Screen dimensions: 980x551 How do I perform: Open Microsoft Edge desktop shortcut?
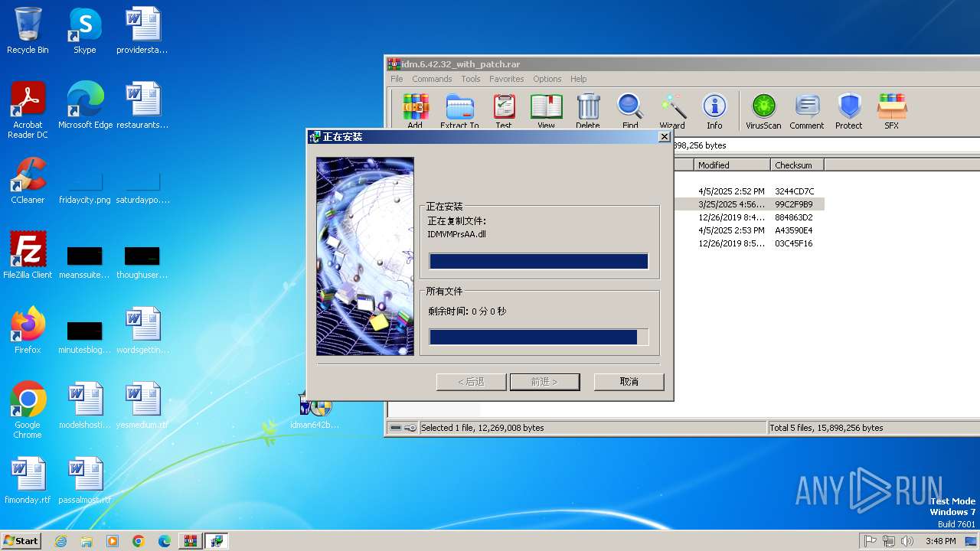pyautogui.click(x=85, y=106)
